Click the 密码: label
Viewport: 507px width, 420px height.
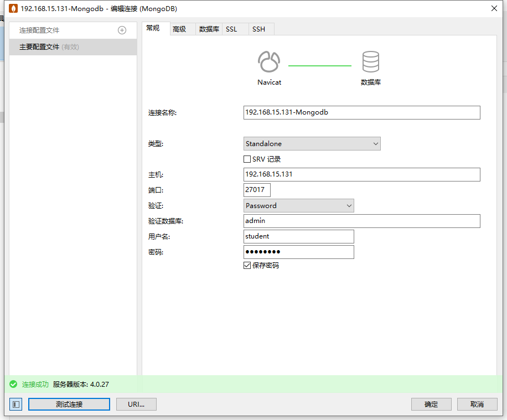[156, 252]
